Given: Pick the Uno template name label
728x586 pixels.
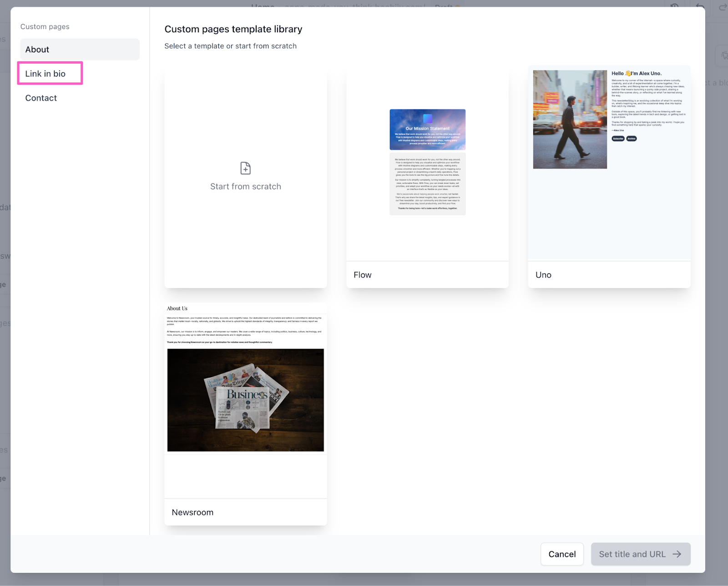Looking at the screenshot, I should pyautogui.click(x=543, y=275).
